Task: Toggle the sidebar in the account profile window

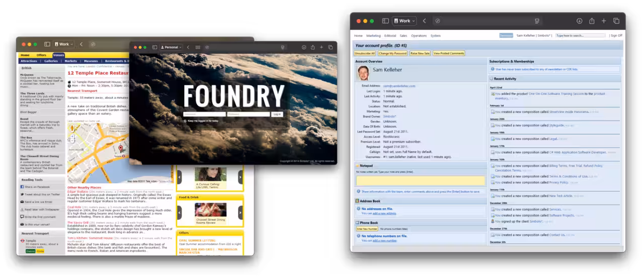Action: pos(385,21)
